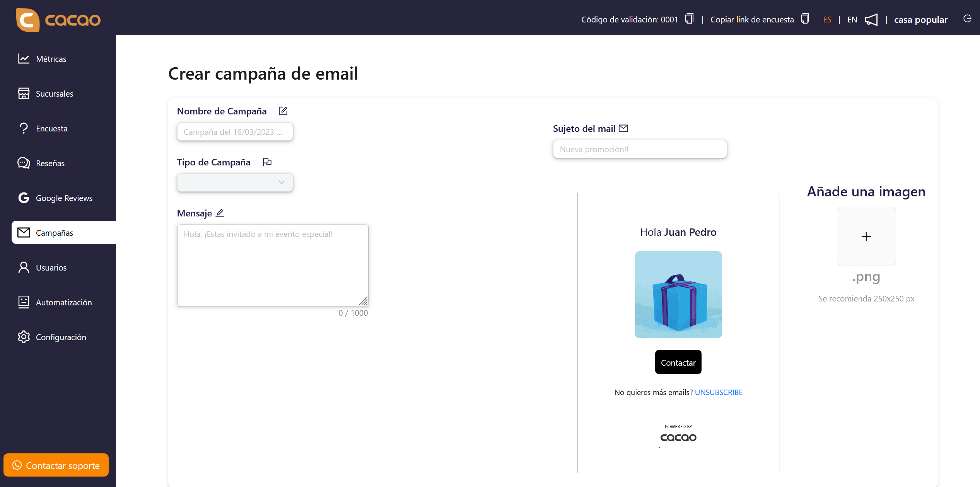This screenshot has width=980, height=487.
Task: Open the Reseñas chat section
Action: pos(50,163)
